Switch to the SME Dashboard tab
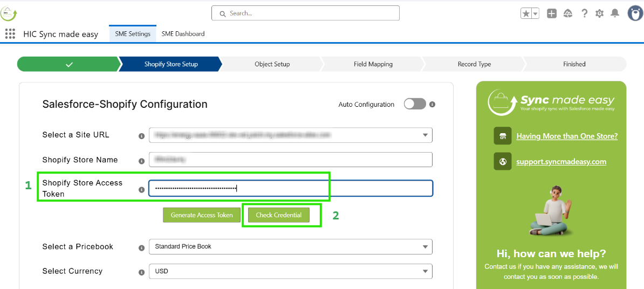 (x=183, y=34)
